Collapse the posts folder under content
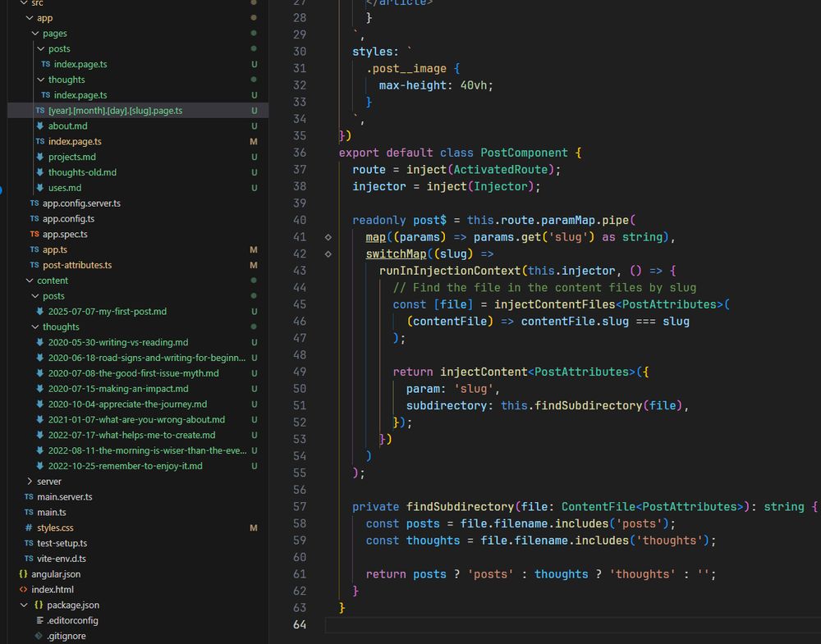The width and height of the screenshot is (821, 644). [x=35, y=296]
